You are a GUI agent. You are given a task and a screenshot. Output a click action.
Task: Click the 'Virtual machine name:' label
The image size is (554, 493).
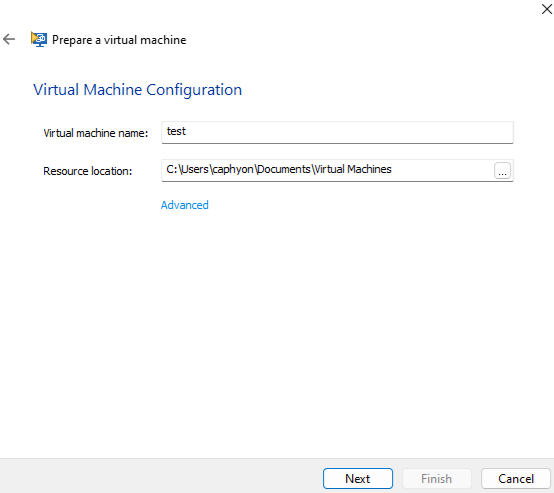(96, 133)
